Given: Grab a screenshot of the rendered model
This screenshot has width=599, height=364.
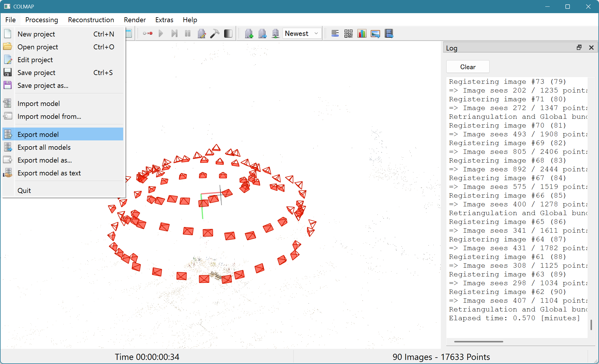Looking at the screenshot, I should click(375, 33).
